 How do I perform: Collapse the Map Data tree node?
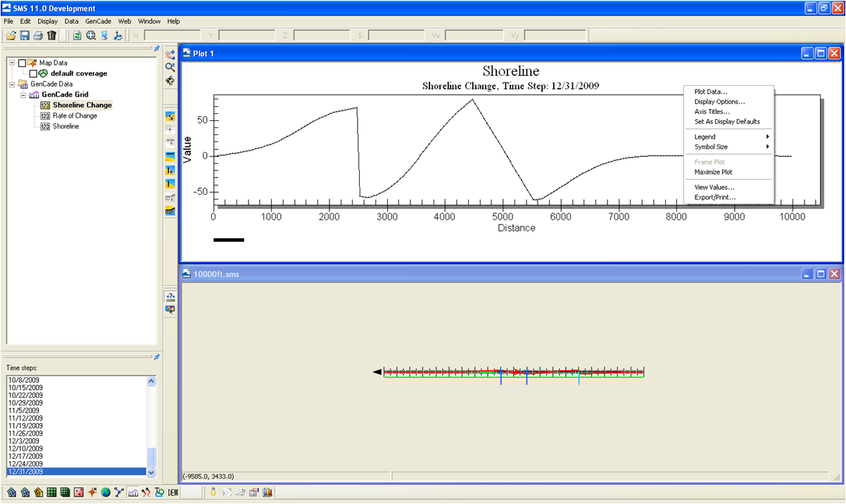click(x=12, y=63)
